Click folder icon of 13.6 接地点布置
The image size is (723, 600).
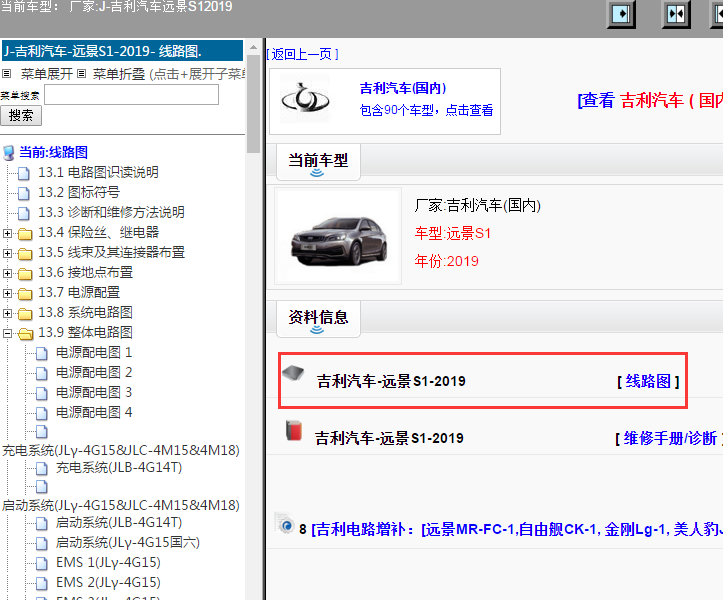tap(25, 273)
